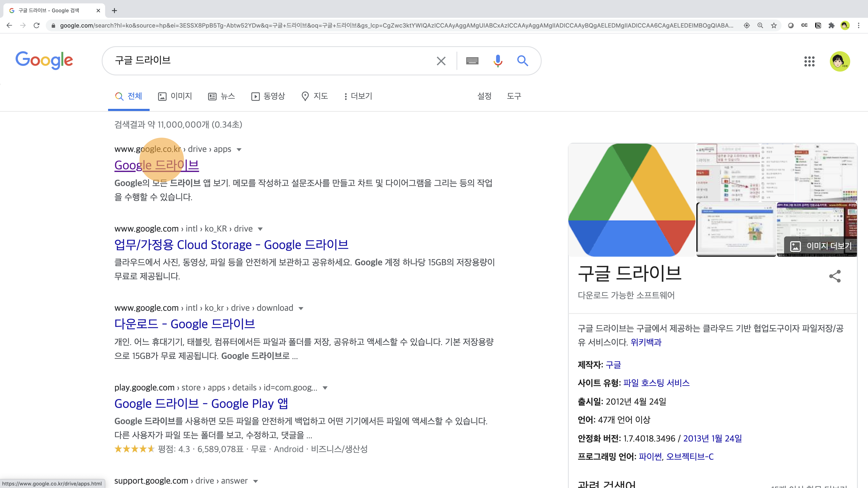
Task: Open dropdown next to drive › download URL
Action: pos(301,308)
